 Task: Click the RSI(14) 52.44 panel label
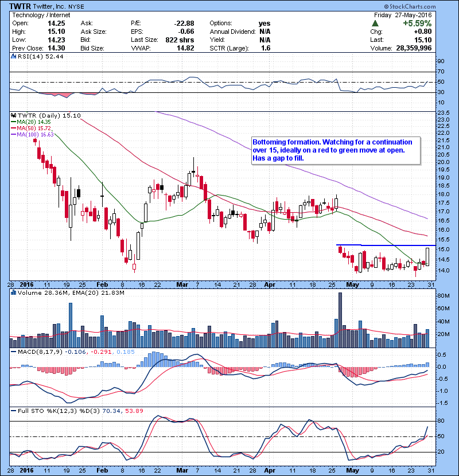(x=40, y=56)
